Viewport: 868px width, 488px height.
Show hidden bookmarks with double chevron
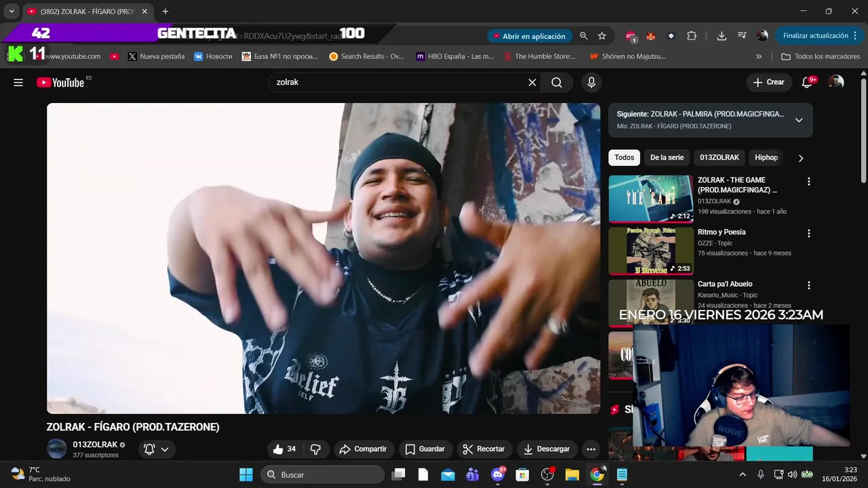click(759, 56)
